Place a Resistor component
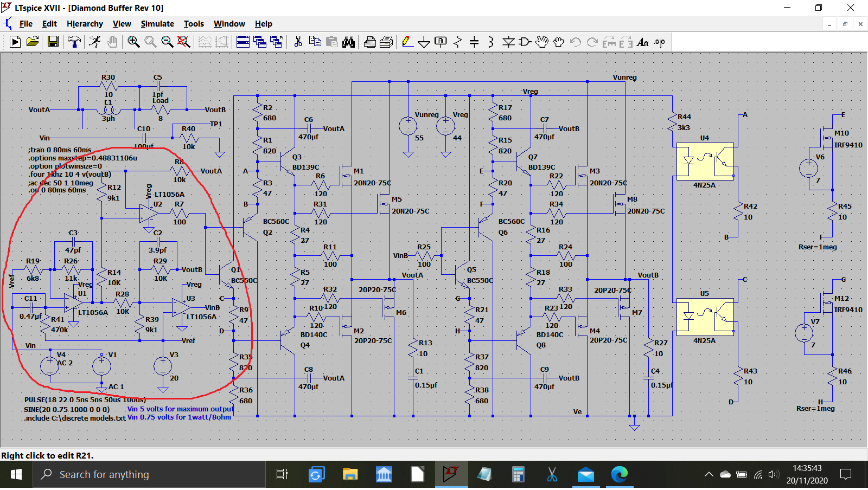 (458, 42)
